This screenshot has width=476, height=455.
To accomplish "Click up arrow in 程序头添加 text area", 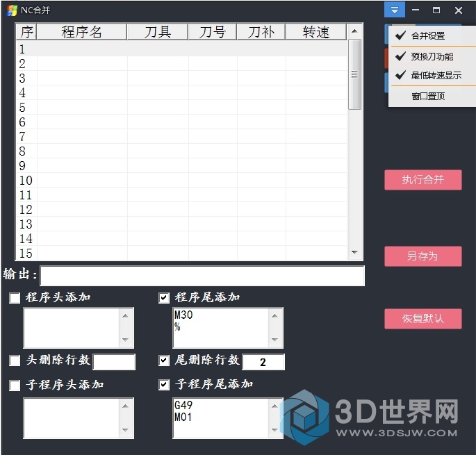I will 125,316.
